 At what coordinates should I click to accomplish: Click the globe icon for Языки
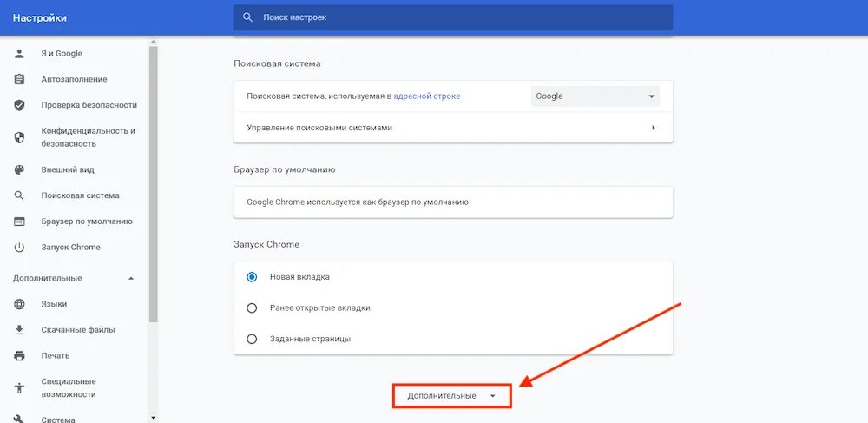coord(19,304)
